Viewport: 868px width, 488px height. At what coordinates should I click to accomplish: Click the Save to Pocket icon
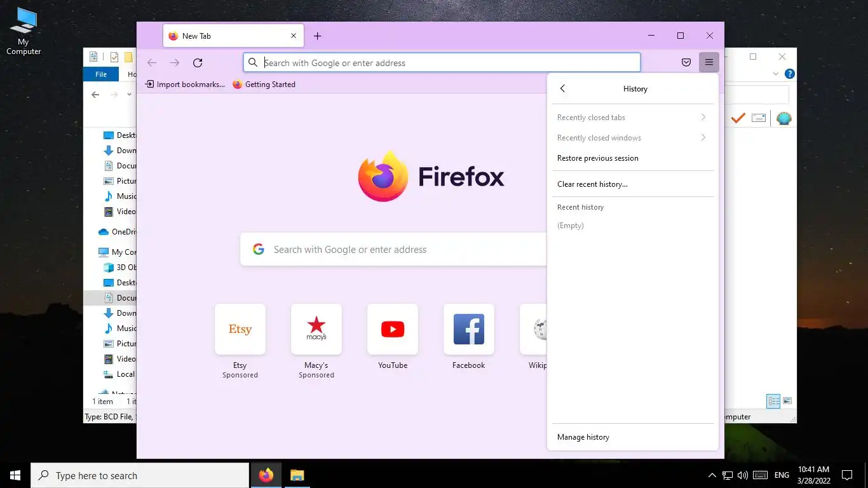tap(686, 62)
